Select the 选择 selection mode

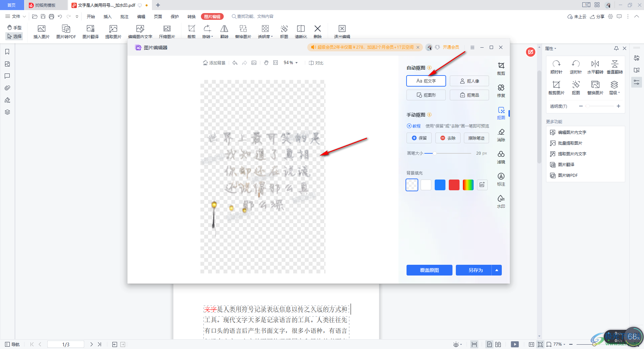point(14,36)
